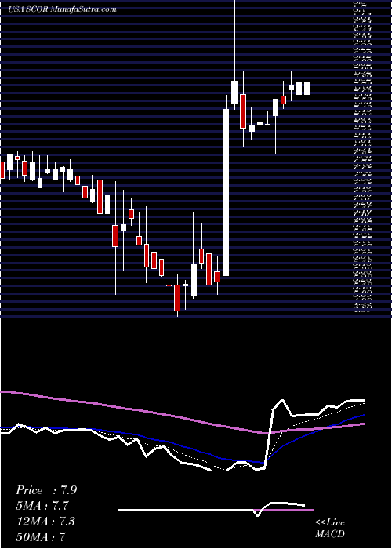The width and height of the screenshot is (392, 549).
Task: Click the "50MA : 7" value
Action: (x=41, y=536)
